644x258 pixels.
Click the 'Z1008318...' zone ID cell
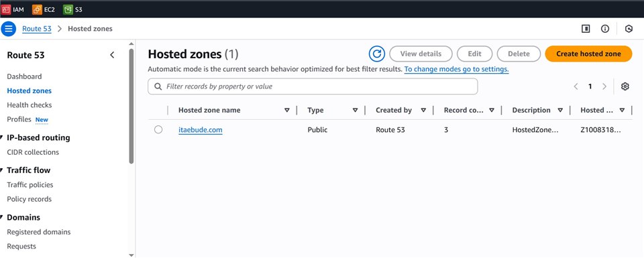(x=601, y=130)
